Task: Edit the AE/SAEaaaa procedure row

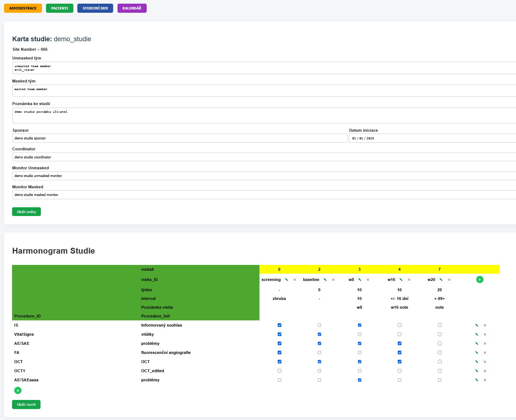Action: pyautogui.click(x=477, y=380)
